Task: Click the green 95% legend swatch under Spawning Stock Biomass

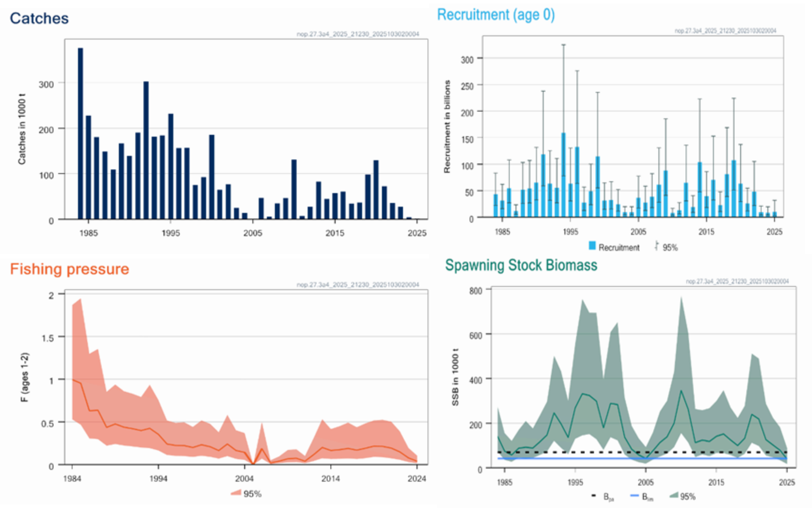Action: click(x=674, y=496)
